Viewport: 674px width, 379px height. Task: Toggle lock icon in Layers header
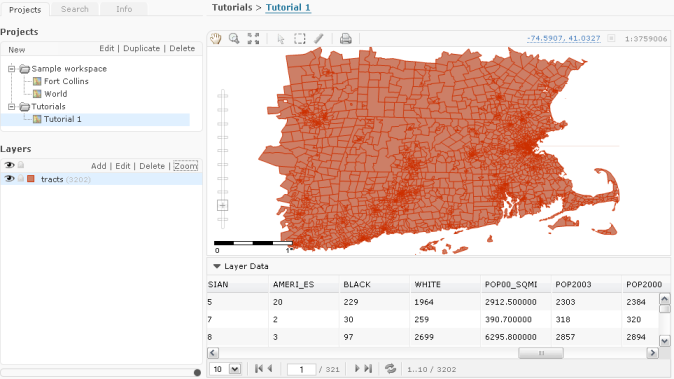pyautogui.click(x=21, y=165)
